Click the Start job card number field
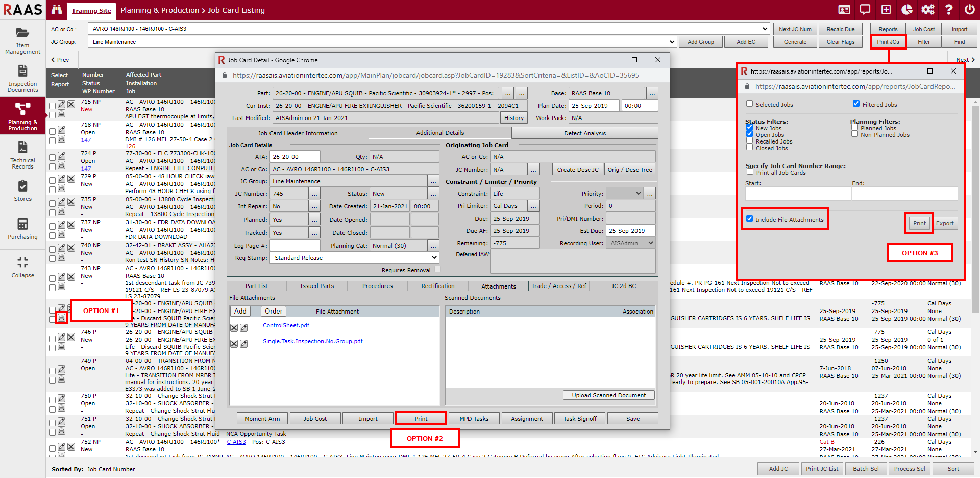The image size is (980, 478). [798, 194]
